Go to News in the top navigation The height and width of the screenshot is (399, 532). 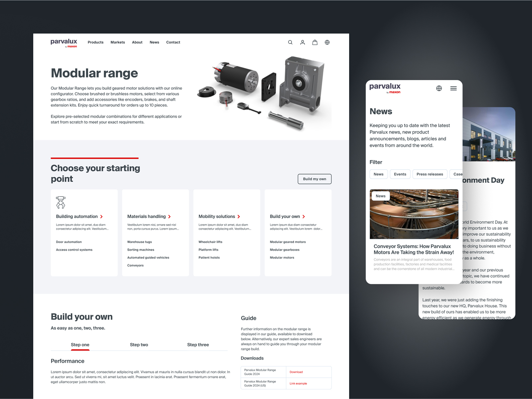[154, 42]
